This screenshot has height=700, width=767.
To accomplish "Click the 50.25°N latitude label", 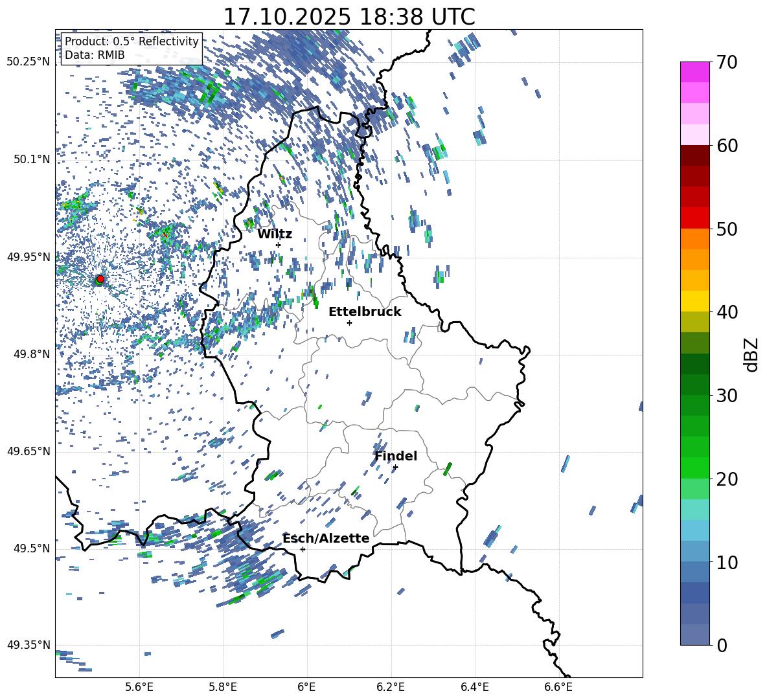I will point(29,62).
